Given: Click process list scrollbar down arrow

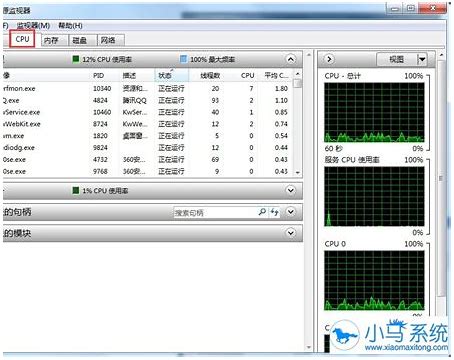Looking at the screenshot, I should tap(298, 172).
